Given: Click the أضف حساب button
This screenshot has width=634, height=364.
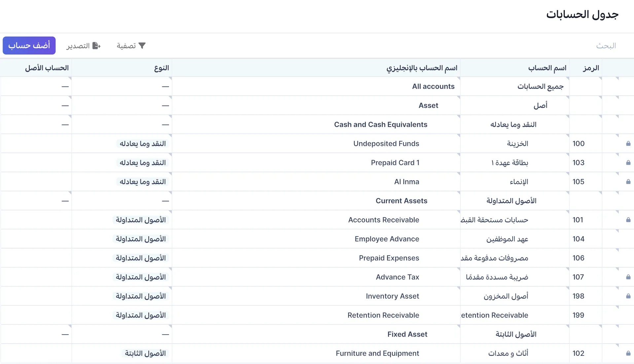Looking at the screenshot, I should point(29,45).
